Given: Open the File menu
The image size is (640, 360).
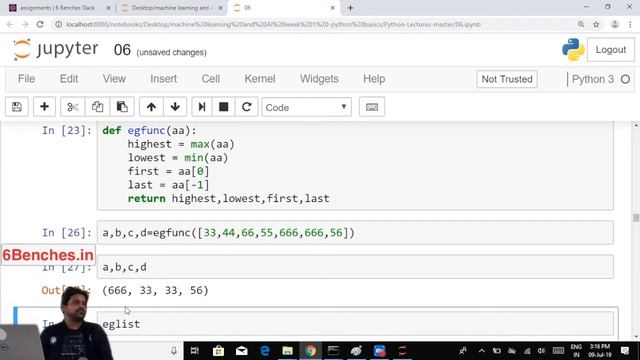Looking at the screenshot, I should 27,79.
